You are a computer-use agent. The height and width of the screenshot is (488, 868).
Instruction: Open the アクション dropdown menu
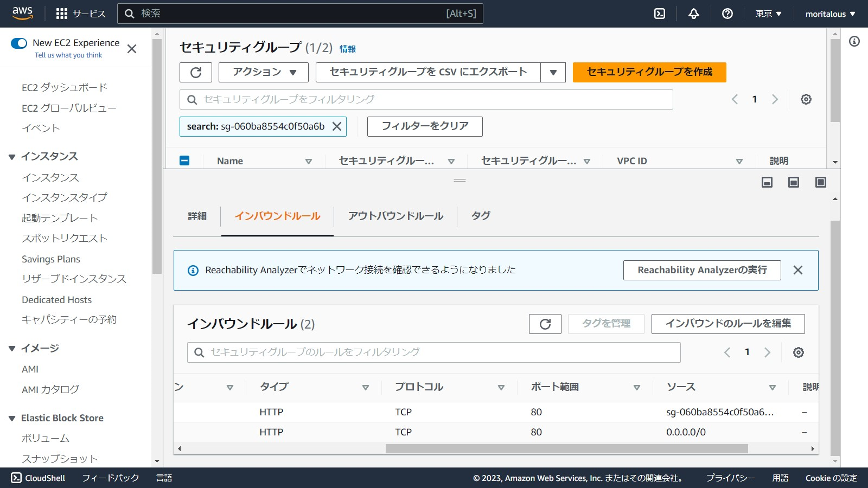(x=264, y=72)
